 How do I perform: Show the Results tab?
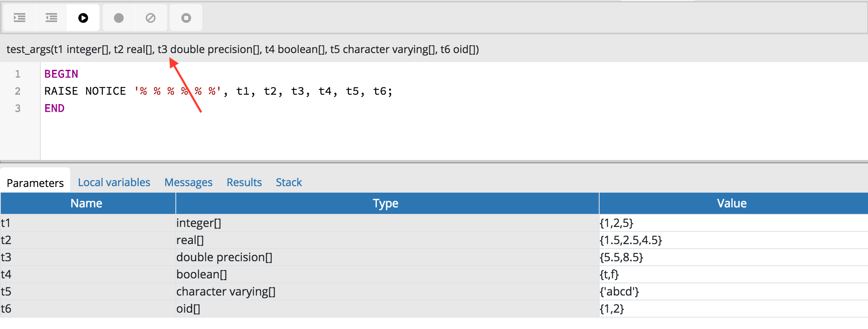coord(244,182)
